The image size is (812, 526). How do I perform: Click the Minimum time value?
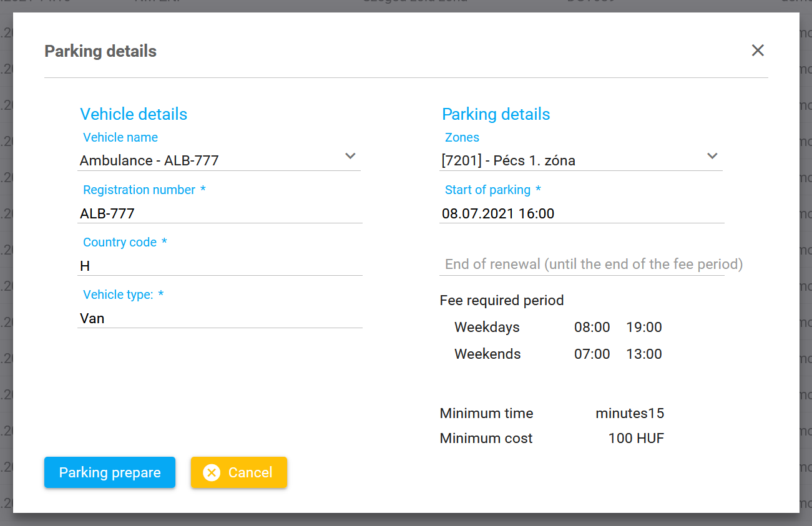629,413
